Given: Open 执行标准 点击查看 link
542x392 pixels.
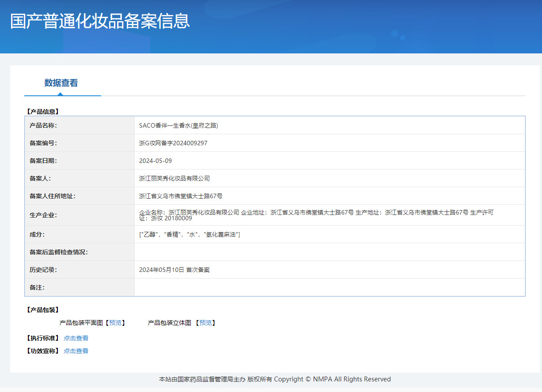Looking at the screenshot, I should [76, 338].
